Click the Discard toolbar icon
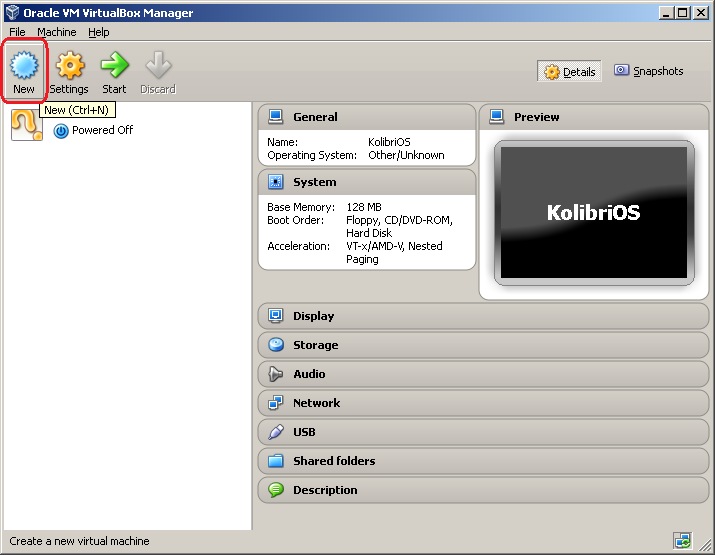This screenshot has height=555, width=715. (x=157, y=67)
